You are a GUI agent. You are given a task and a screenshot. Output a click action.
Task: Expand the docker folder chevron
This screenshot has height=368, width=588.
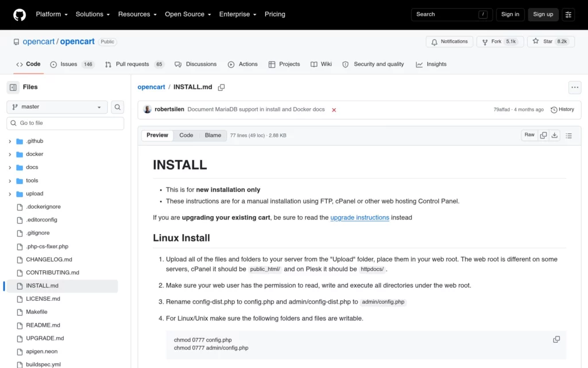point(10,155)
